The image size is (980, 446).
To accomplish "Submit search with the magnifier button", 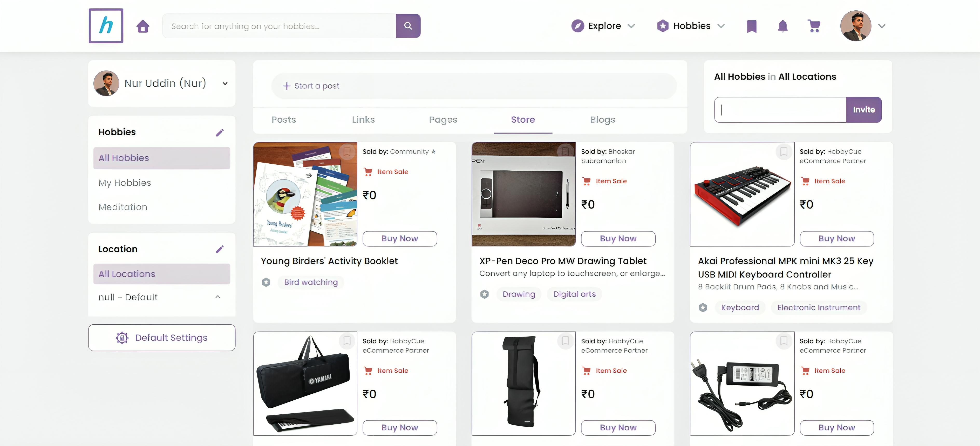I will click(x=408, y=26).
